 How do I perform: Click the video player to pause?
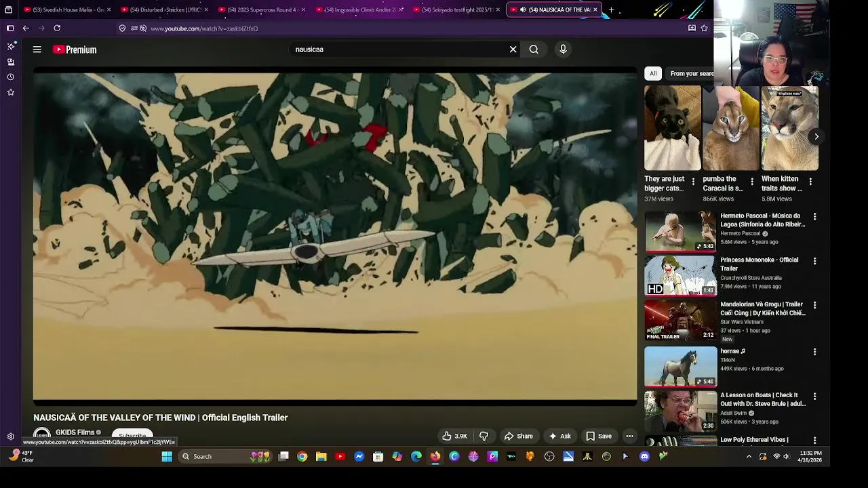click(x=335, y=237)
